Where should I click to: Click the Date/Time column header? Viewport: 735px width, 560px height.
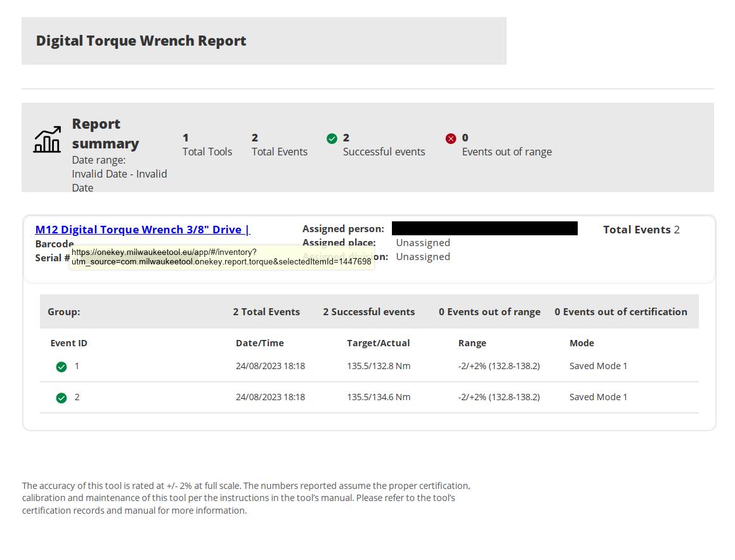259,343
